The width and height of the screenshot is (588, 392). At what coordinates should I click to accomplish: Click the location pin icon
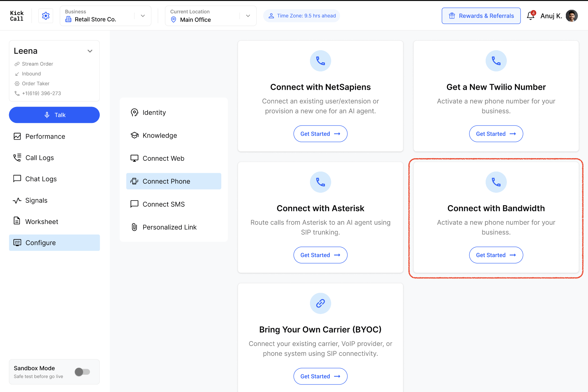click(x=174, y=20)
